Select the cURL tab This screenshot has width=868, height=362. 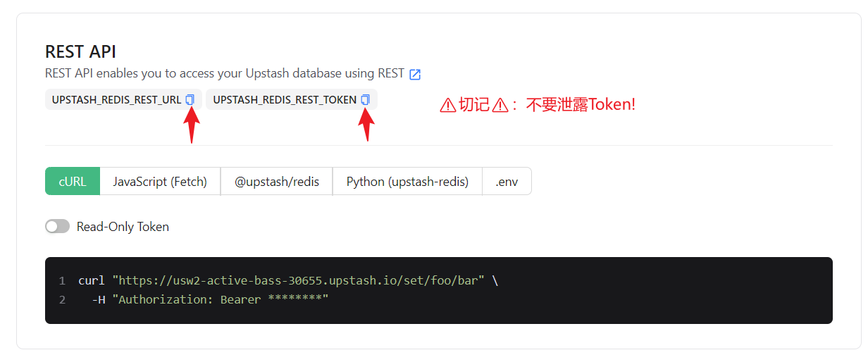coord(73,181)
